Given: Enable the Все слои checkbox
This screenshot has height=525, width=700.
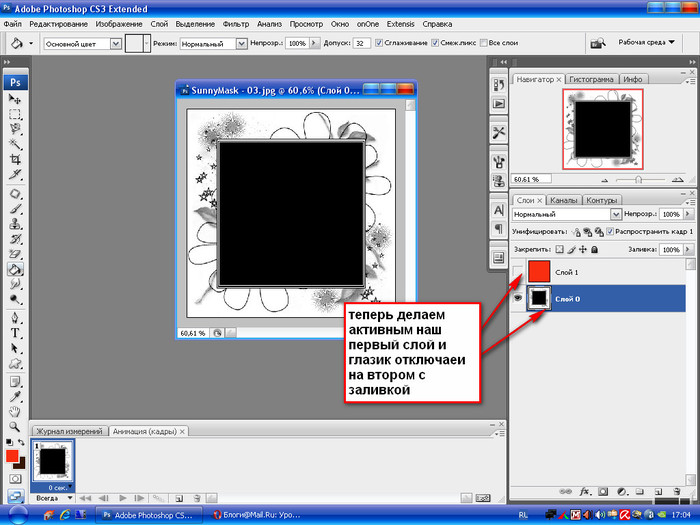Looking at the screenshot, I should [x=483, y=43].
